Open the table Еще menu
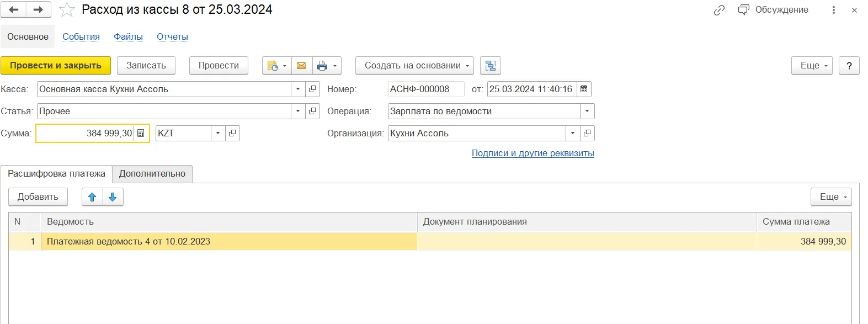Screen dimensions: 868x324 pyautogui.click(x=831, y=196)
